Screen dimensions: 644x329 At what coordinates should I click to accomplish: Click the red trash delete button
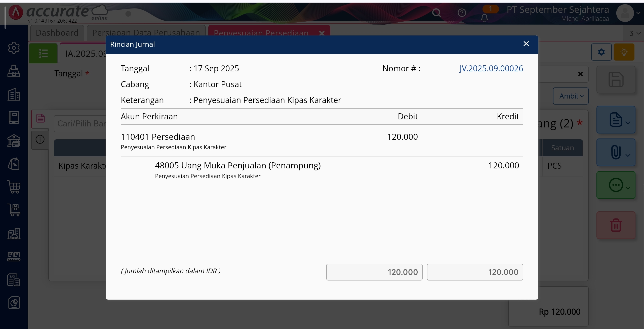(616, 225)
